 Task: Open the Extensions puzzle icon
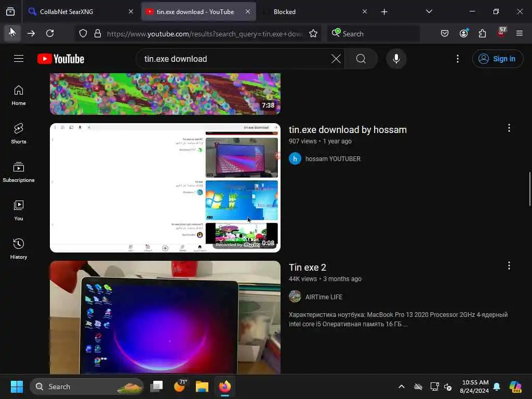pos(482,33)
